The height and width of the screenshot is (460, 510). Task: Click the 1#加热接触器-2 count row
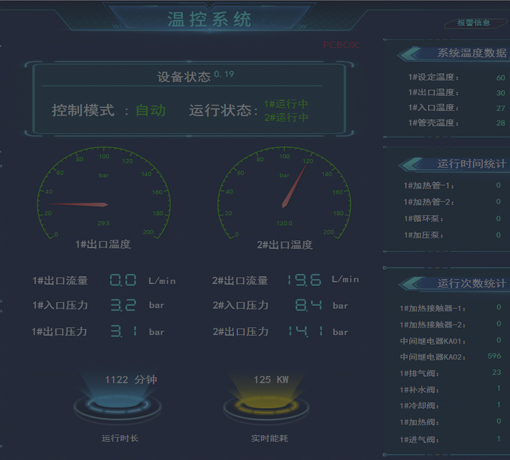[x=451, y=324]
